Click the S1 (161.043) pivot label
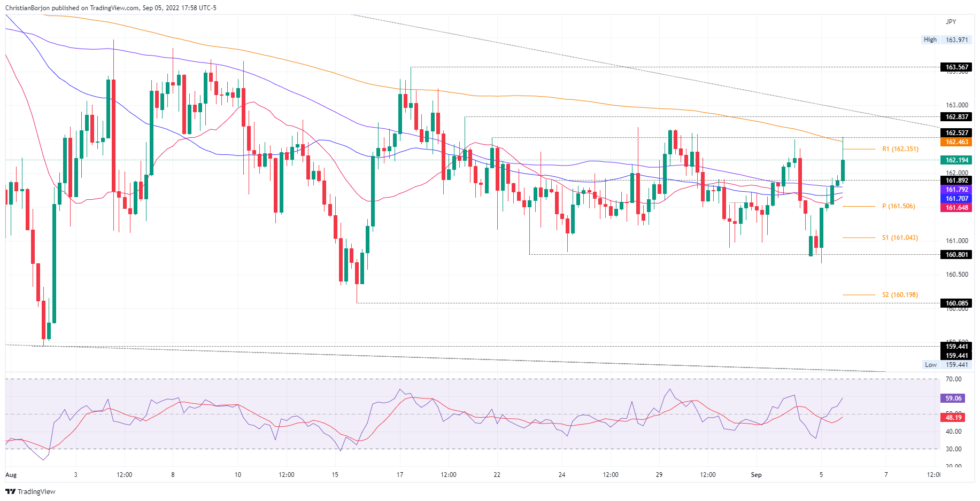Screen dimensions: 980x501 point(900,238)
